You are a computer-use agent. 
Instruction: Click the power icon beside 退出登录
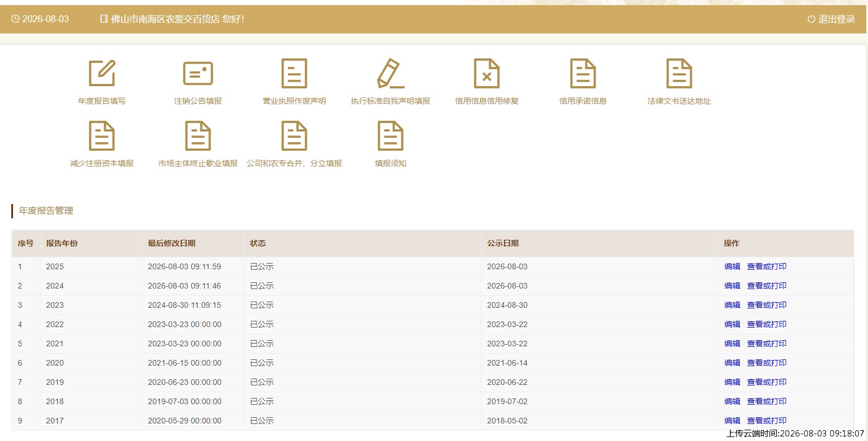click(x=811, y=19)
